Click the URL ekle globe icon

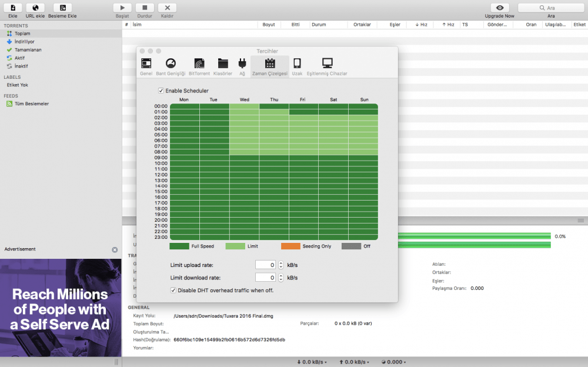(x=35, y=8)
